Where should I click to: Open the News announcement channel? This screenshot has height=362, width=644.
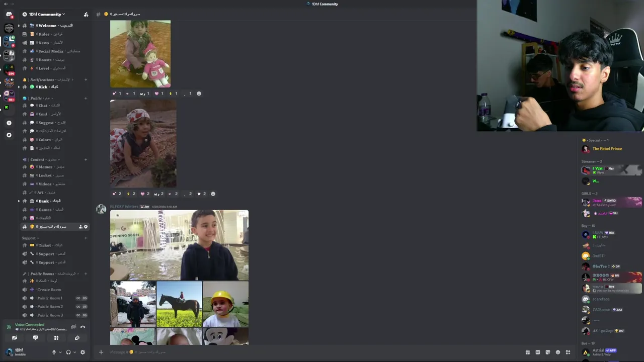[55, 43]
